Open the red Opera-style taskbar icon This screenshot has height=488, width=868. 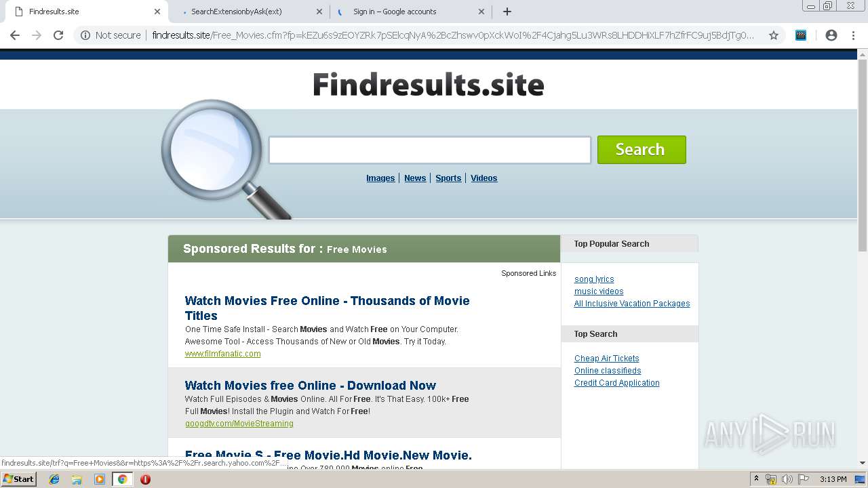[x=145, y=479]
